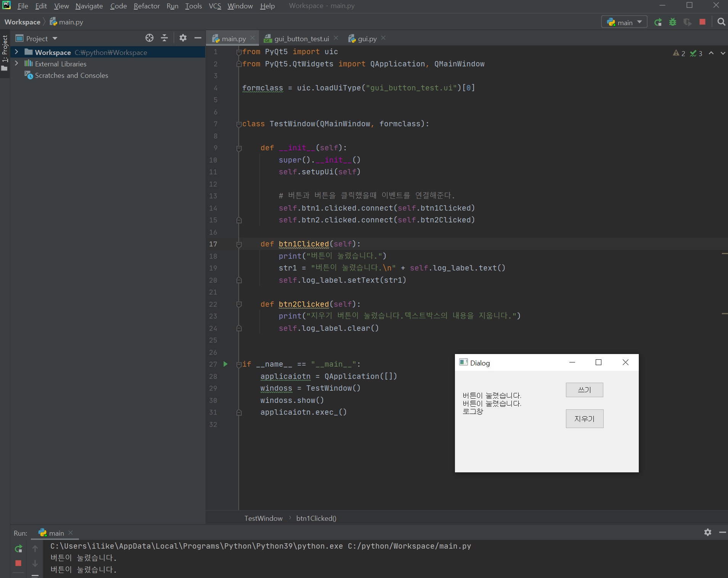Expand External Libraries tree node
The height and width of the screenshot is (578, 728).
click(x=16, y=63)
